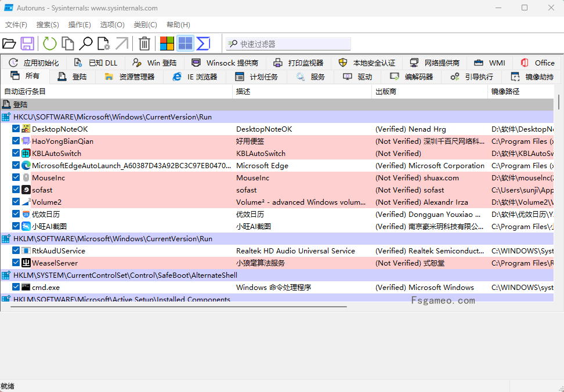Screen dimensions: 564x392
Task: Click the RtkAudUService entry icon
Action: [26, 251]
